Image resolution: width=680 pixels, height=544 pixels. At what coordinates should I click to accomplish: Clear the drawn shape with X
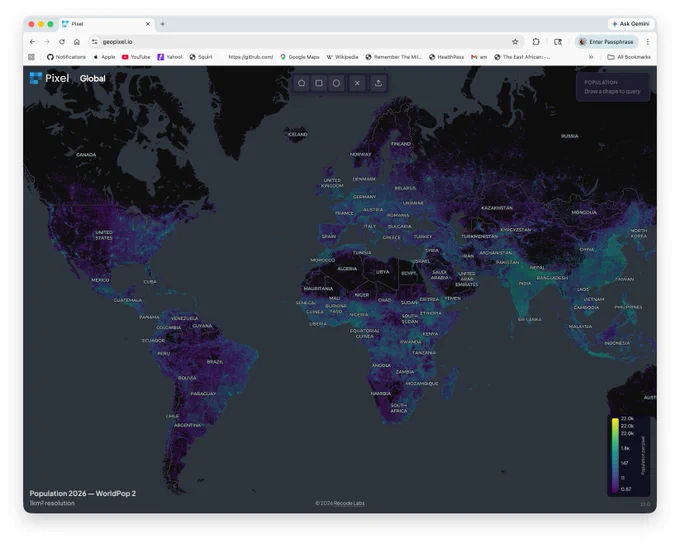pos(357,83)
